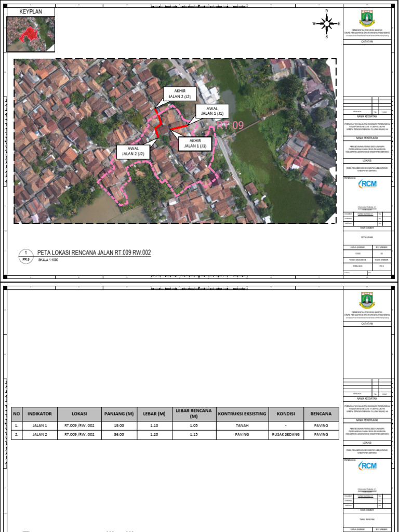This screenshot has width=399, height=532.
Task: Click the INDIKATOR column header
Action: point(39,414)
